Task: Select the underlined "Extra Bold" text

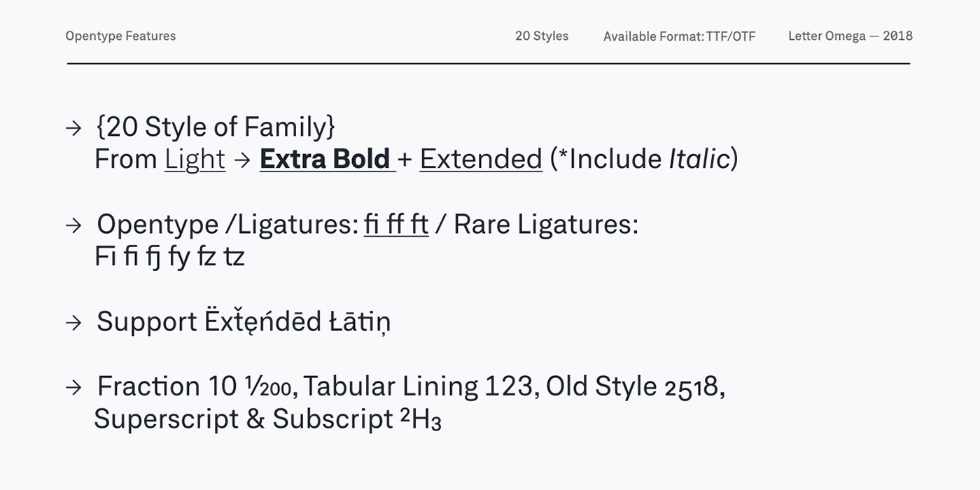Action: point(325,160)
